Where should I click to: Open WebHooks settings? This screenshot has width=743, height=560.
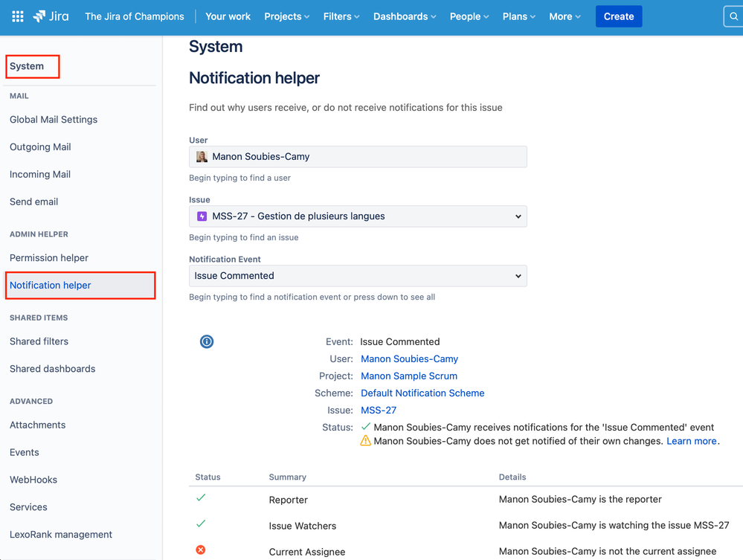[x=33, y=480]
